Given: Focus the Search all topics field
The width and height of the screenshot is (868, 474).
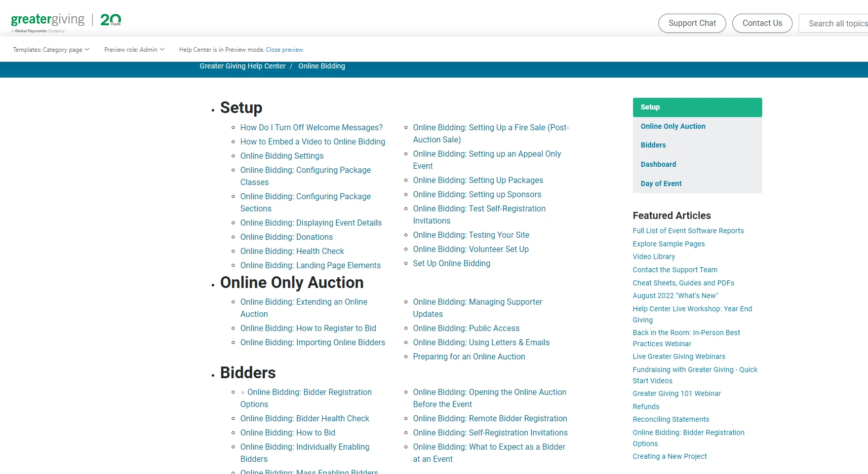Looking at the screenshot, I should point(834,23).
